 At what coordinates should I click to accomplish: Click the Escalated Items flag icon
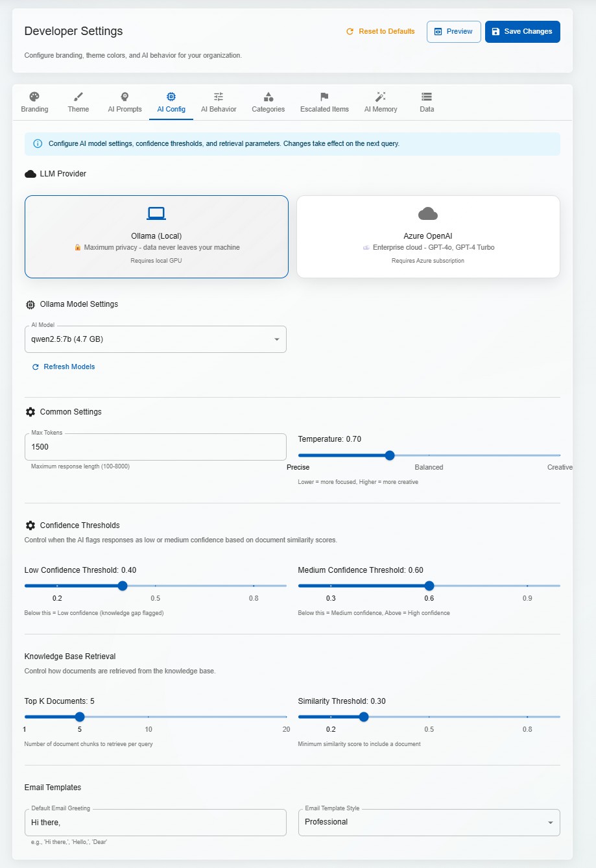[x=324, y=96]
